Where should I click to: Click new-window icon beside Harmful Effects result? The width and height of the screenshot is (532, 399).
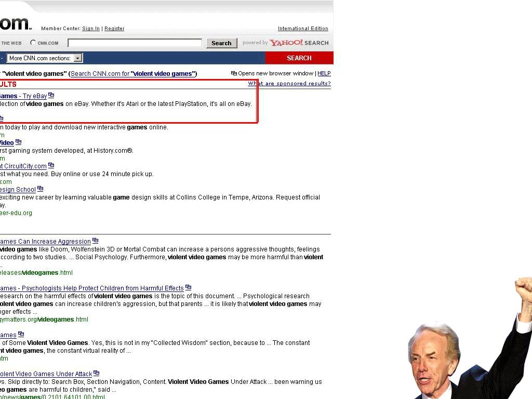188,287
